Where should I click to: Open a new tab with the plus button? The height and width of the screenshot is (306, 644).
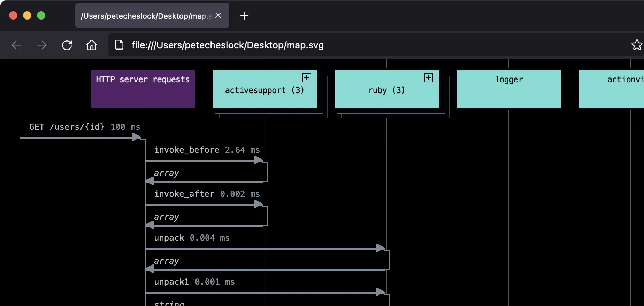(244, 16)
